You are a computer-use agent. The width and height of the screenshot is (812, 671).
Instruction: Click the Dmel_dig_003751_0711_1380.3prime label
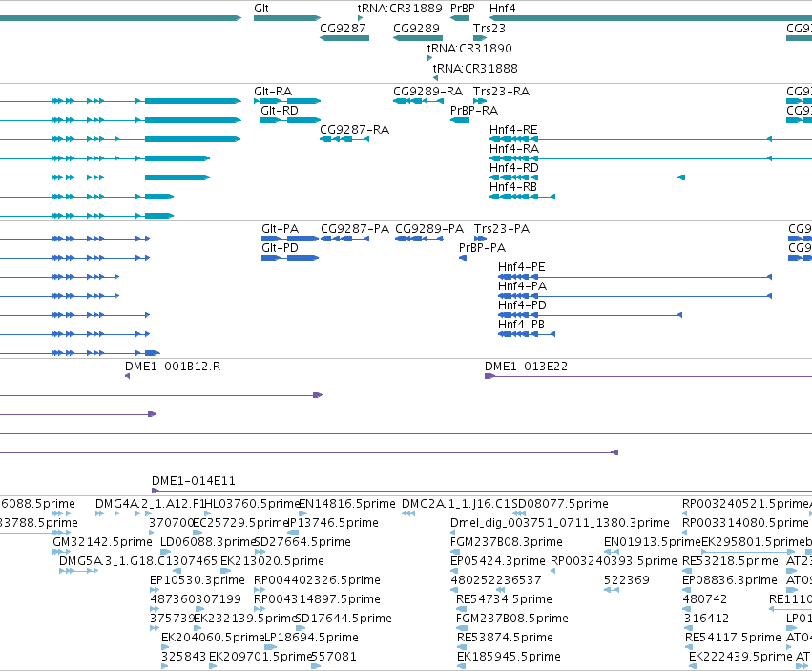[560, 523]
